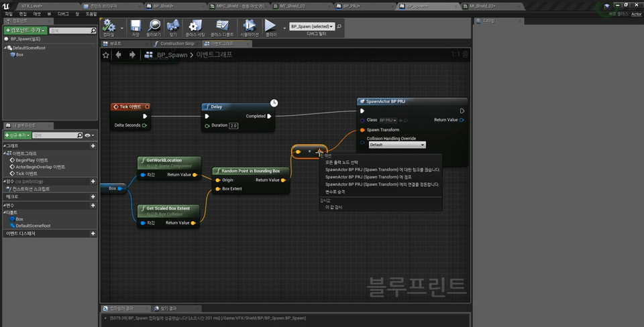Open the Collision Handling Override Default dropdown
644x327 pixels.
click(x=396, y=145)
